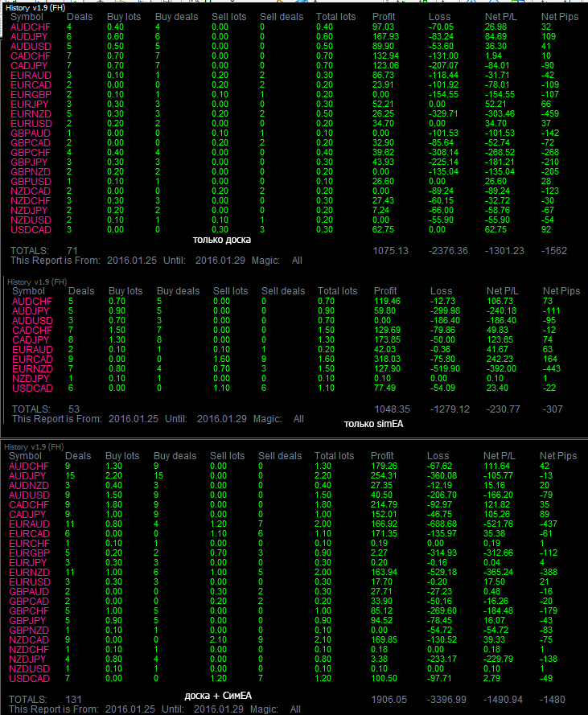Click Symbol header in 'только доска' report
588x715 pixels.
point(27,17)
